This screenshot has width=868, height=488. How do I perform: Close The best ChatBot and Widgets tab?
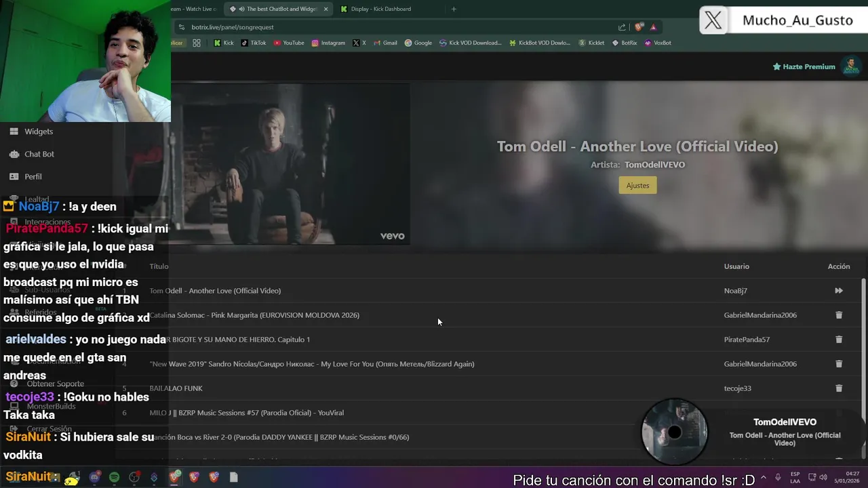click(x=325, y=9)
